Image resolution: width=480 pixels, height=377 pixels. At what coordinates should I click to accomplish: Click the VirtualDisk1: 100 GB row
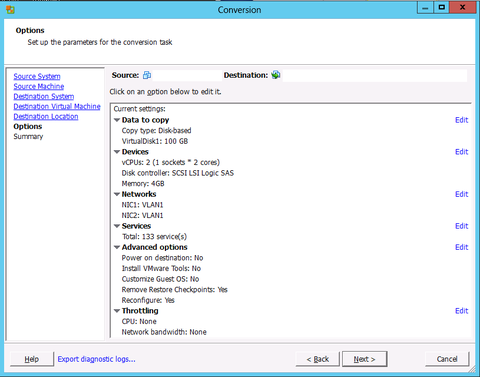(x=155, y=141)
